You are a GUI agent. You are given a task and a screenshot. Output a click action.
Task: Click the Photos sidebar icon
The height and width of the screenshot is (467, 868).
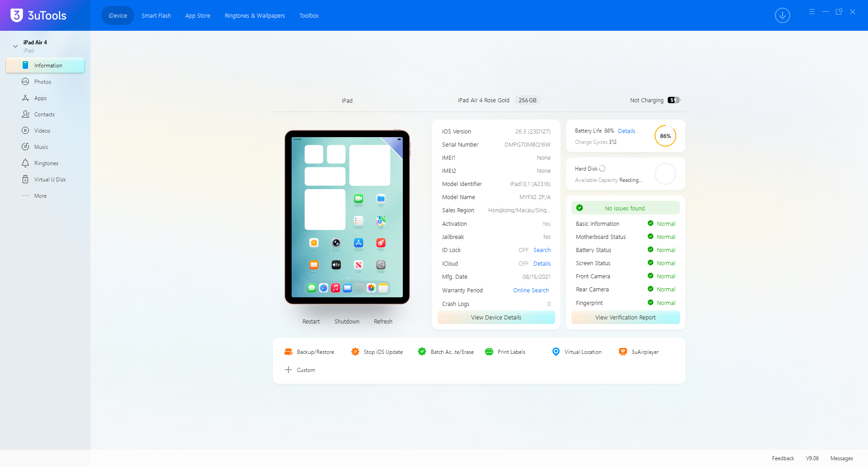(x=25, y=82)
